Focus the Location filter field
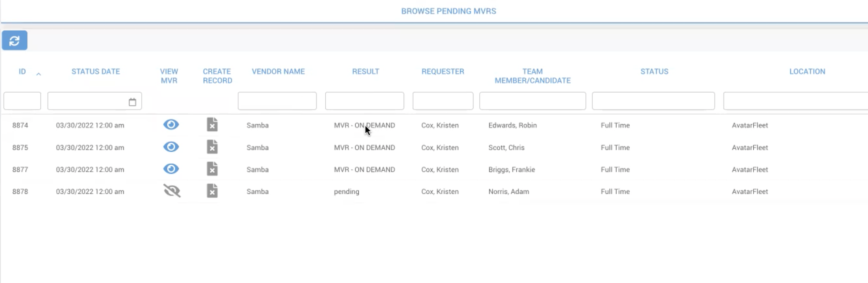Image resolution: width=868 pixels, height=283 pixels. tap(796, 101)
